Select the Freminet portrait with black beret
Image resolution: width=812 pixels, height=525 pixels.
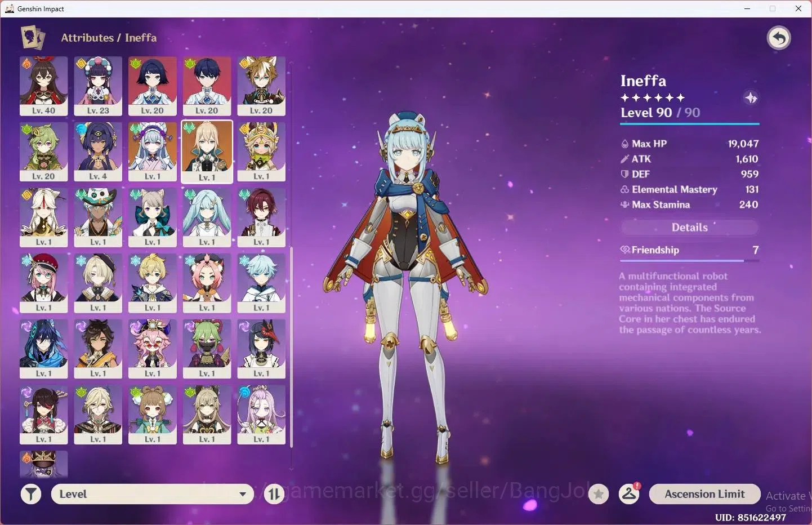98,283
